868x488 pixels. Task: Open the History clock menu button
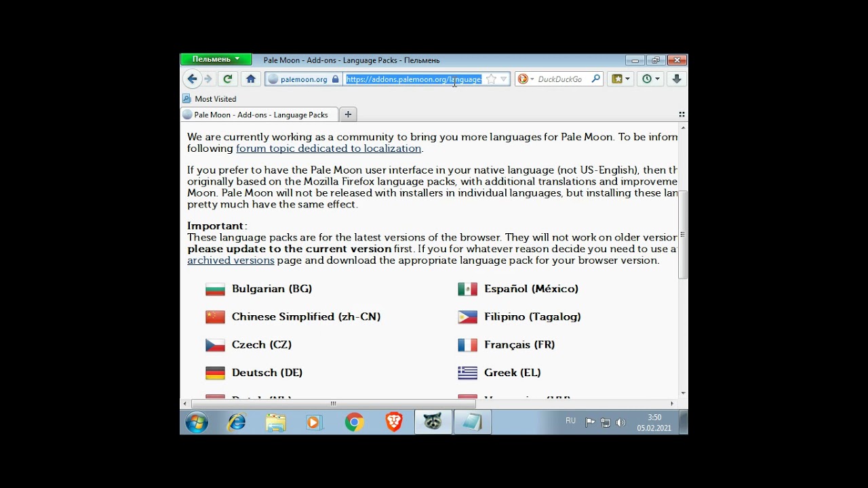point(651,79)
